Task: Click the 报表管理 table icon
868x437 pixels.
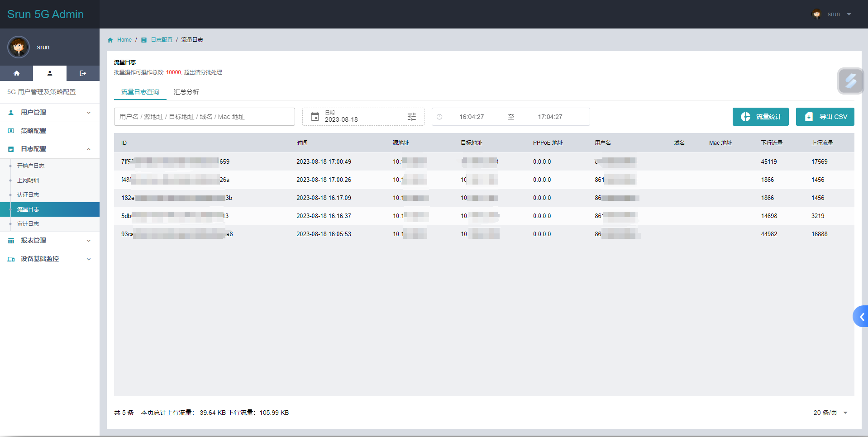Action: point(11,241)
